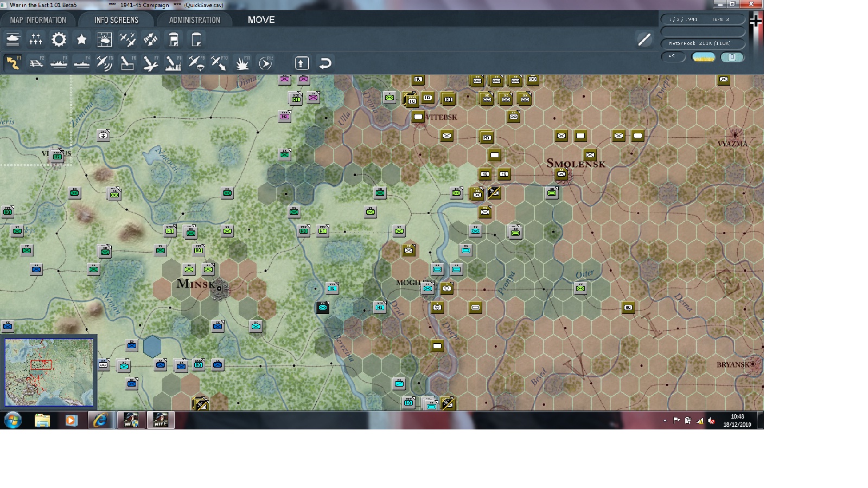Open the first report document icon
This screenshot has height=488, width=868.
click(174, 40)
